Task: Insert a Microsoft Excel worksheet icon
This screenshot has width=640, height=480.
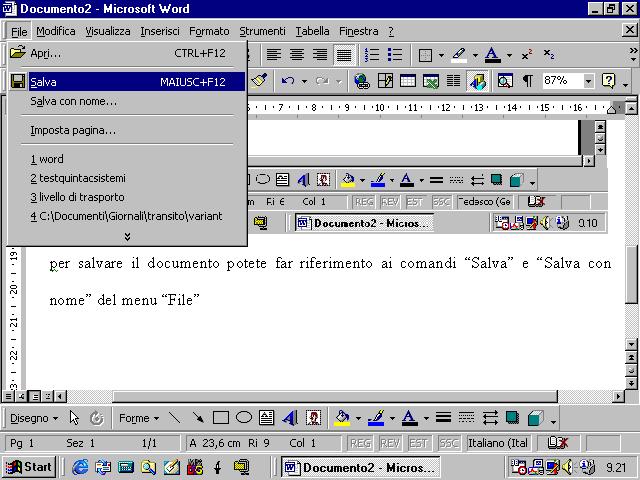Action: tap(431, 81)
